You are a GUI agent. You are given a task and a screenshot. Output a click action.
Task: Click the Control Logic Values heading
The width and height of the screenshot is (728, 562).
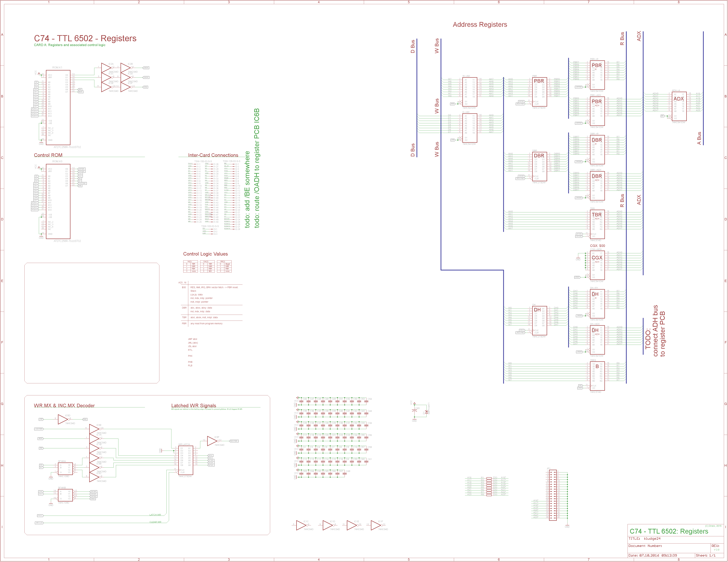point(205,254)
